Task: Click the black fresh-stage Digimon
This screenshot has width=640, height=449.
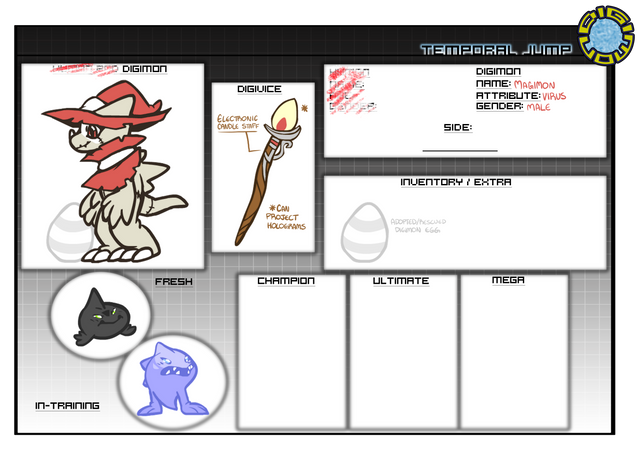Action: click(104, 318)
